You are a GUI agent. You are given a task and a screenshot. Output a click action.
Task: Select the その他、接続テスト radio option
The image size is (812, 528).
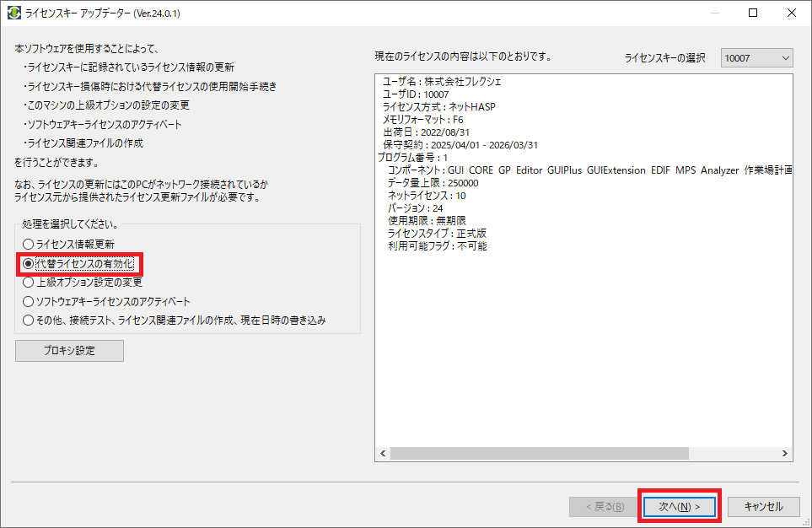29,321
